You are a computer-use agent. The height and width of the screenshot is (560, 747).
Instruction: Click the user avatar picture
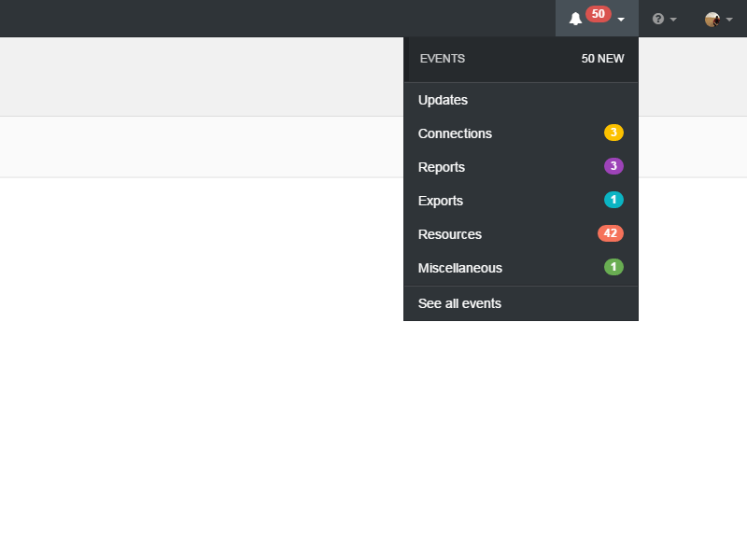(x=712, y=19)
